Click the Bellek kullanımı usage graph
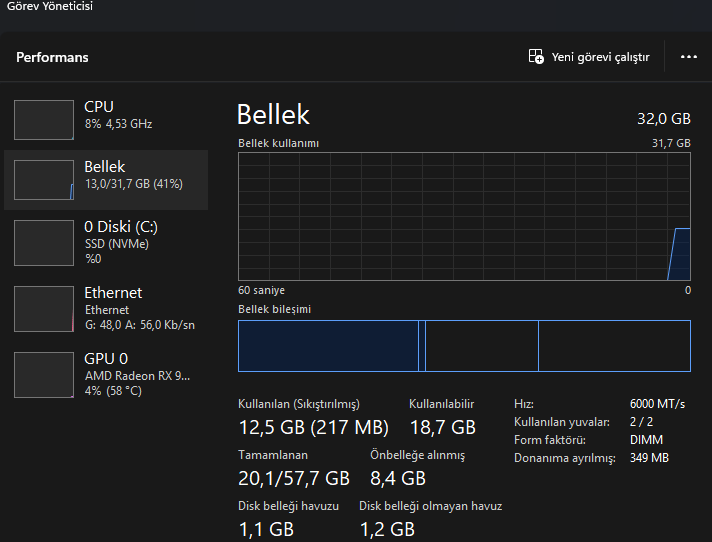Screen dimensions: 712x542 coord(464,217)
